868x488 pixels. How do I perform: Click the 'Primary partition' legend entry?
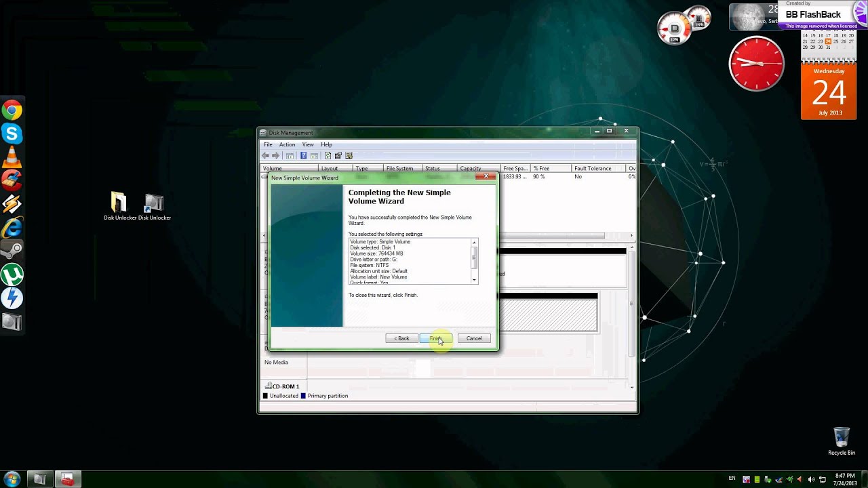point(324,396)
